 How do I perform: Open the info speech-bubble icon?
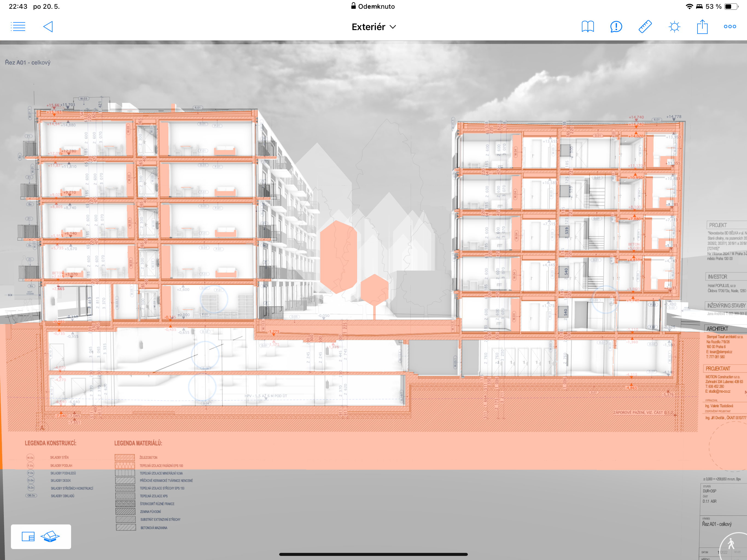tap(616, 27)
